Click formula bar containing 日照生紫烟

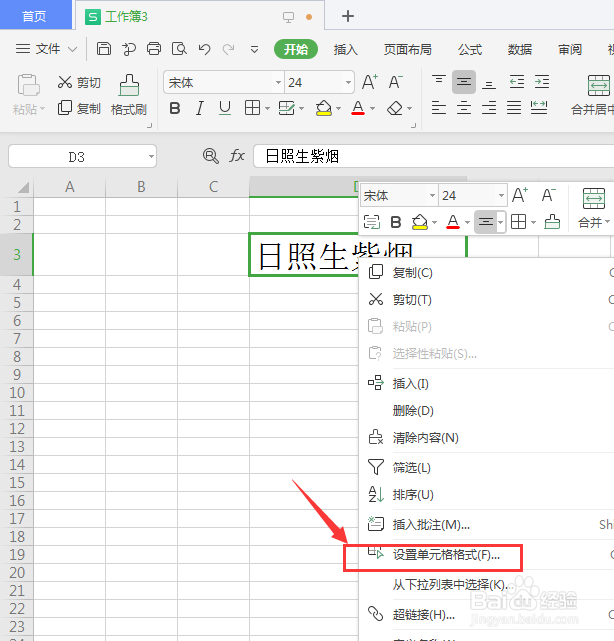pyautogui.click(x=434, y=156)
